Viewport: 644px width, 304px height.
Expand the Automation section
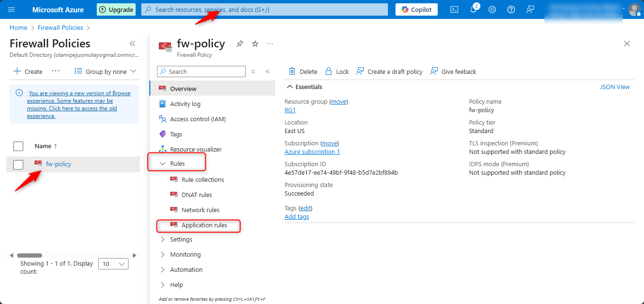(x=163, y=269)
